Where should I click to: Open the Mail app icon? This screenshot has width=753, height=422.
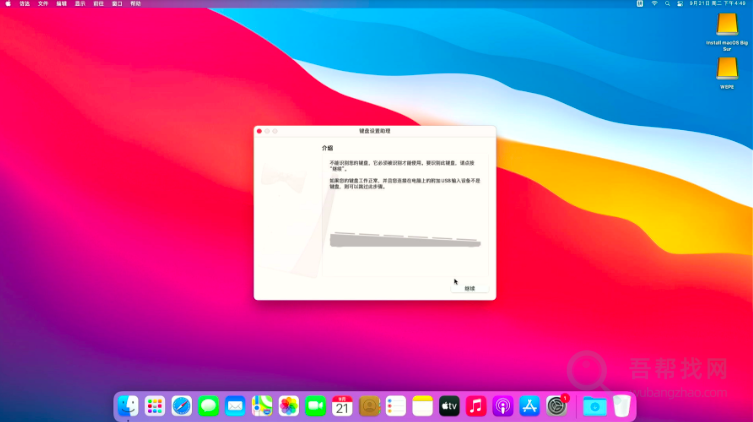click(x=235, y=406)
